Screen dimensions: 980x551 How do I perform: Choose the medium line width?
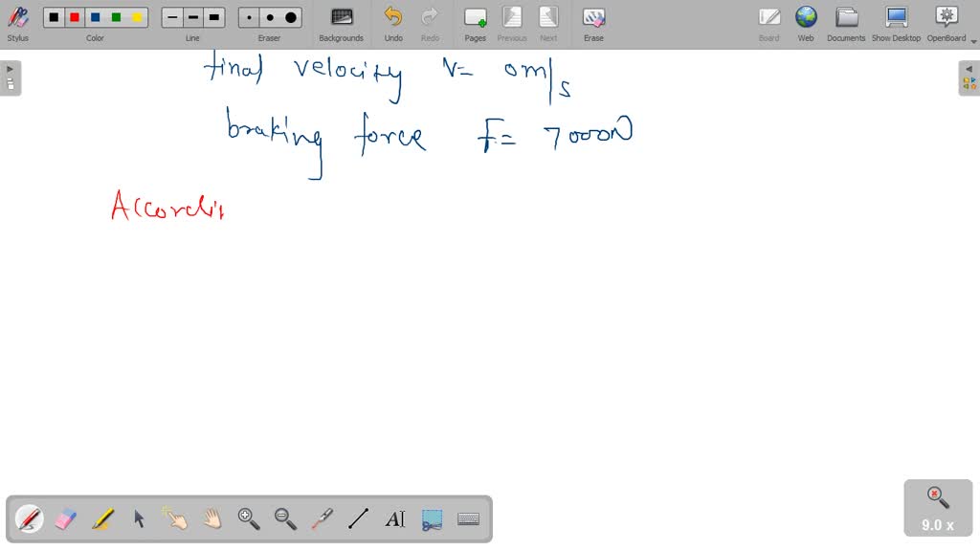click(192, 17)
